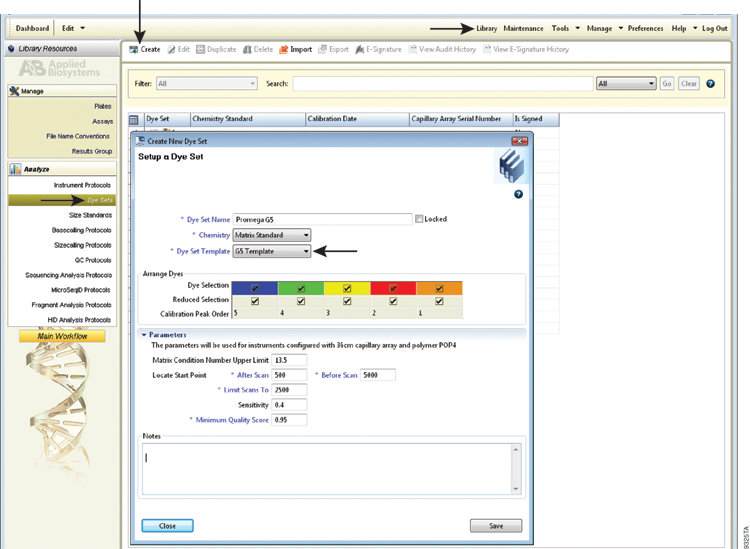Go to the Dashboard
This screenshot has width=750, height=549.
click(x=32, y=28)
